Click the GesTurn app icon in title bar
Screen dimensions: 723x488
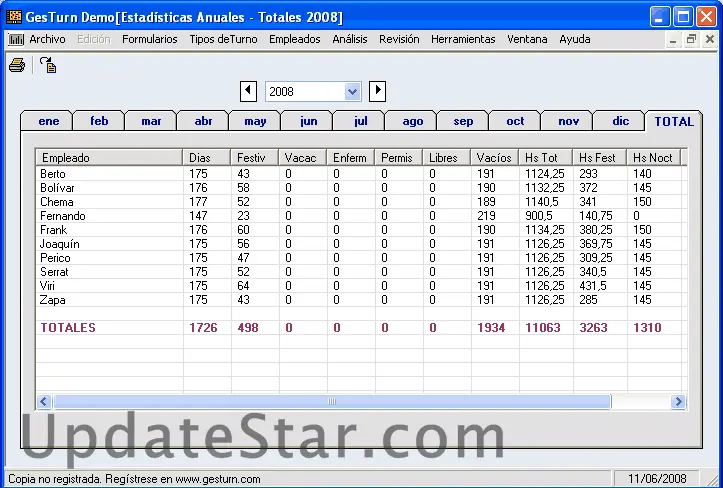coord(14,17)
